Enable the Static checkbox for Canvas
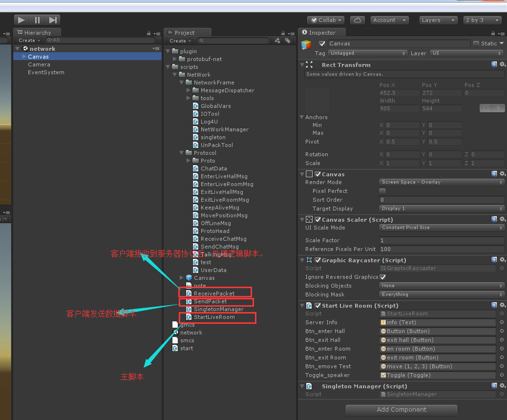Screen dimensions: 507x420 point(476,43)
